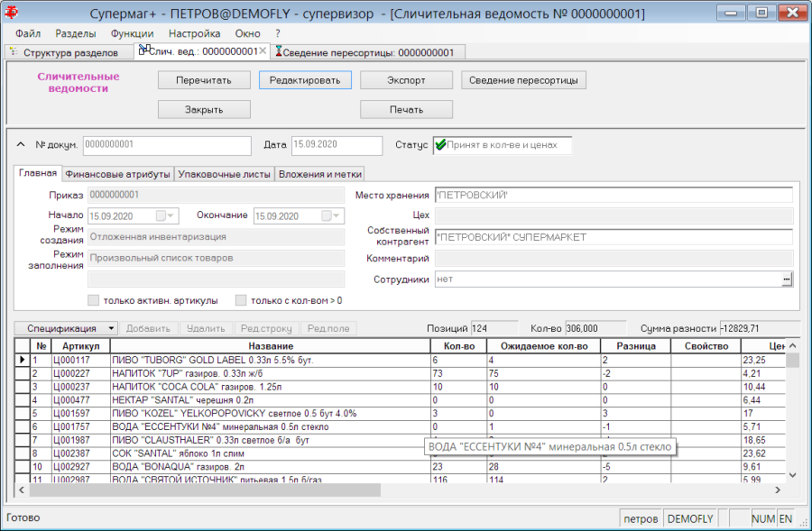Open the Окончание date calendar dropdown

point(331,215)
